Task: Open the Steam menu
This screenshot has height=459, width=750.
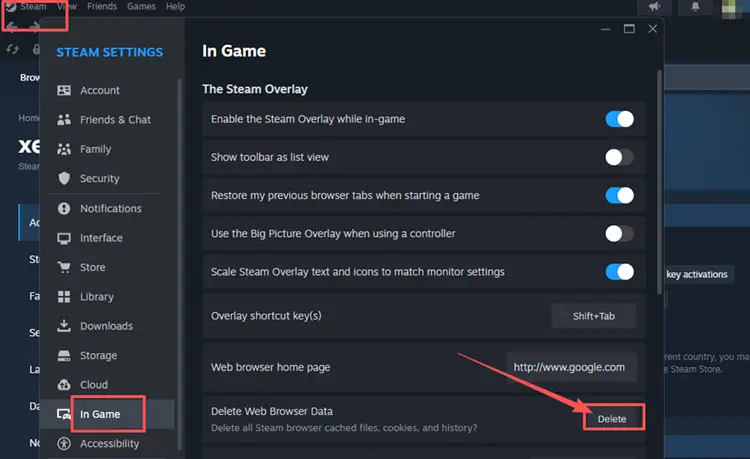Action: click(33, 7)
